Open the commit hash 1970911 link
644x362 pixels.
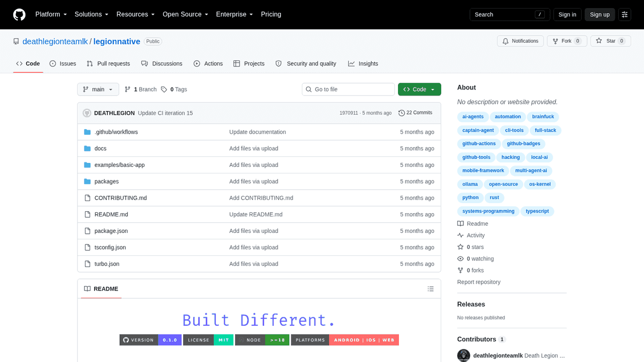coord(349,113)
